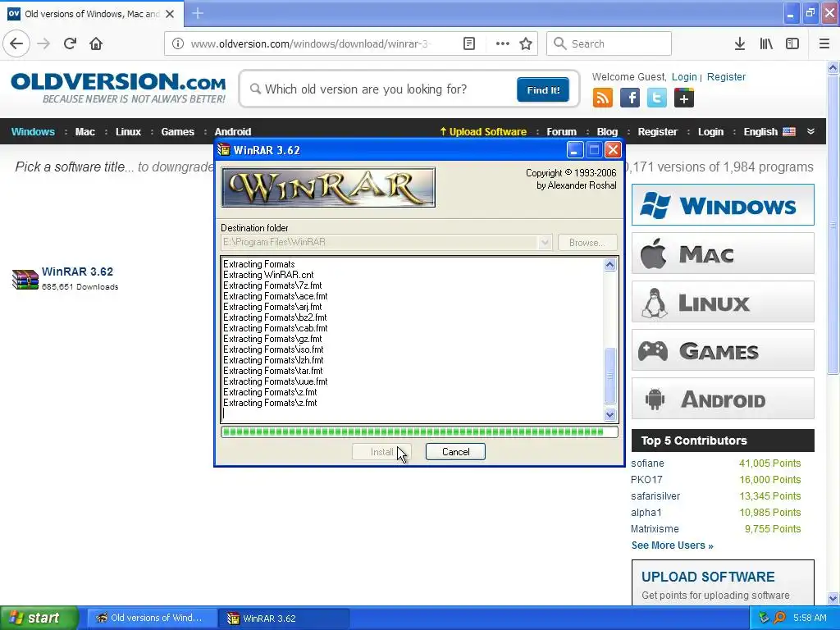Open the Firefox downloads arrow icon
Screen dimensions: 840x630
(x=740, y=43)
